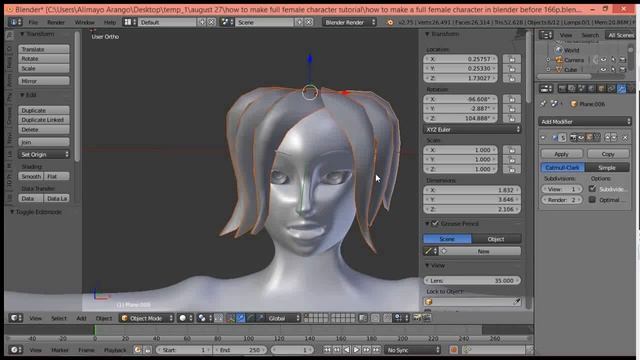Expand the Camera item in outliner

548,60
